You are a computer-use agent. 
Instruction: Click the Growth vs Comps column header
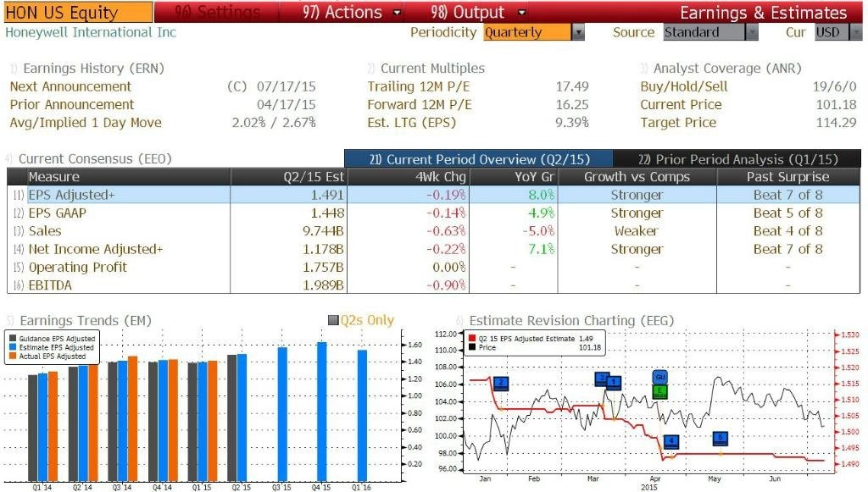tap(637, 177)
